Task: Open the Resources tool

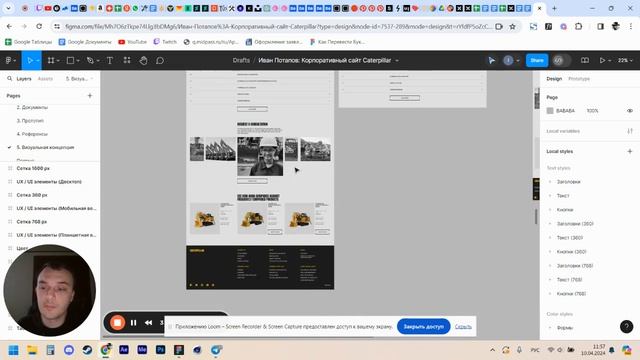Action: 127,60
